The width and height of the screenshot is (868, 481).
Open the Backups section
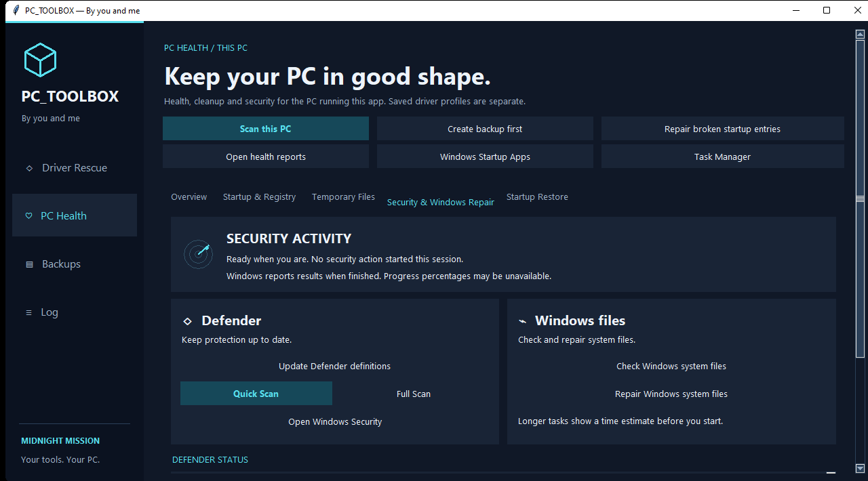point(75,264)
